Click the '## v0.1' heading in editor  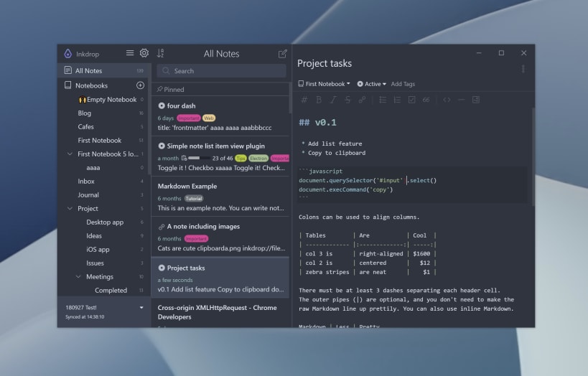317,123
